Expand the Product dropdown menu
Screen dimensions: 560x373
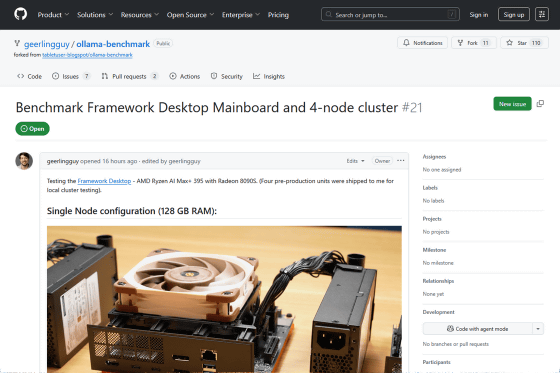tap(53, 15)
